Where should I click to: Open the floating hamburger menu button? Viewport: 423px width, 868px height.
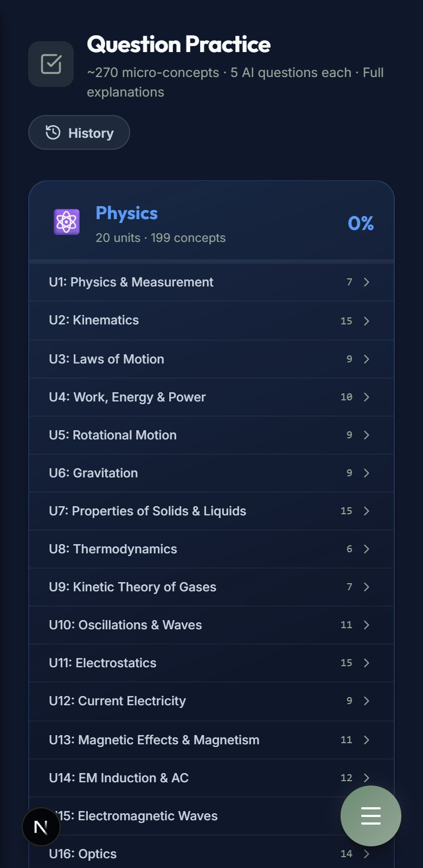[371, 815]
